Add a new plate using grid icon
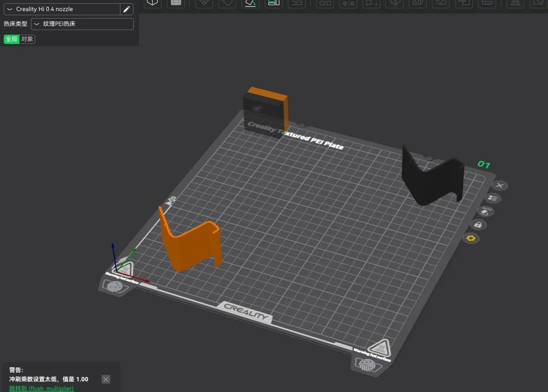This screenshot has width=548, height=392. [x=176, y=3]
